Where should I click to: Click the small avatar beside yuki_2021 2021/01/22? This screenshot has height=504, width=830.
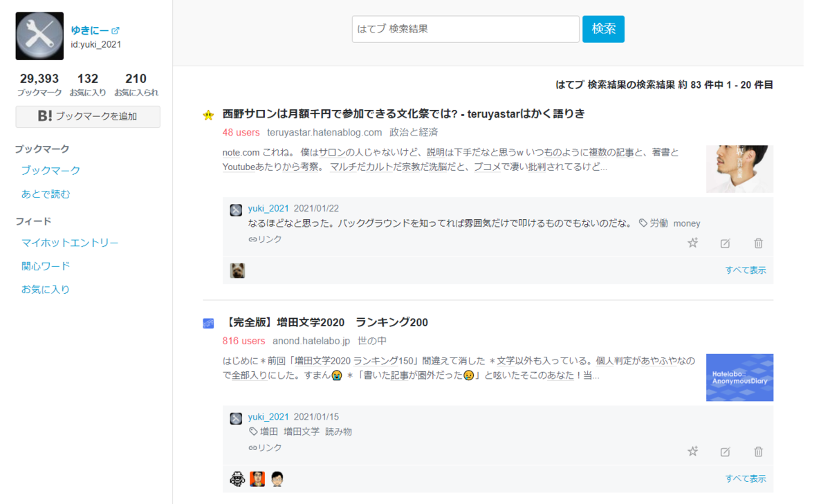click(236, 210)
